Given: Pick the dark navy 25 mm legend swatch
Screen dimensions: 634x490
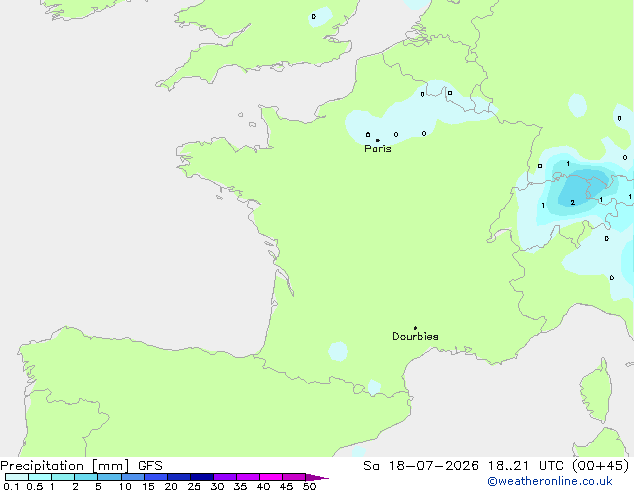Looking at the screenshot, I should pos(202,477).
